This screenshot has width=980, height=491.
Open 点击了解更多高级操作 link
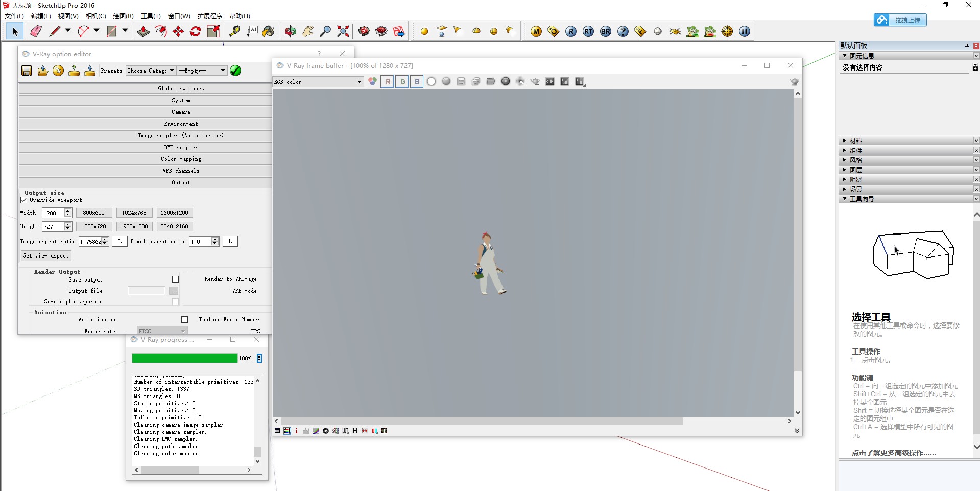[x=894, y=453]
